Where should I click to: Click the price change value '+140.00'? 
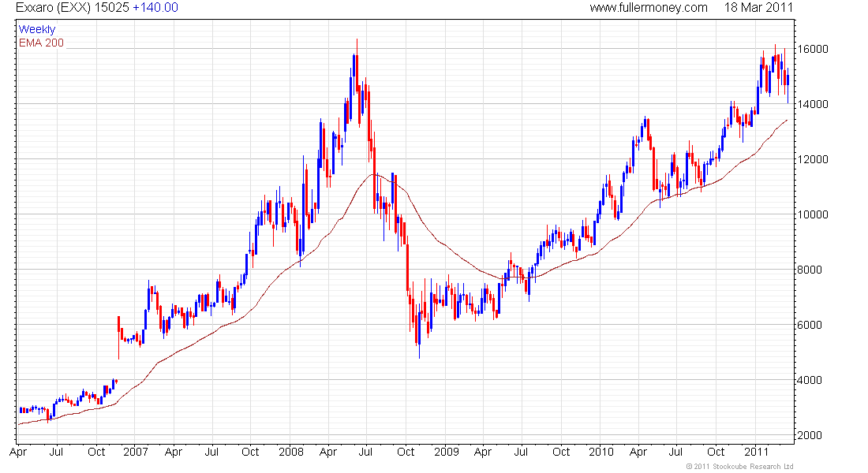tap(155, 8)
